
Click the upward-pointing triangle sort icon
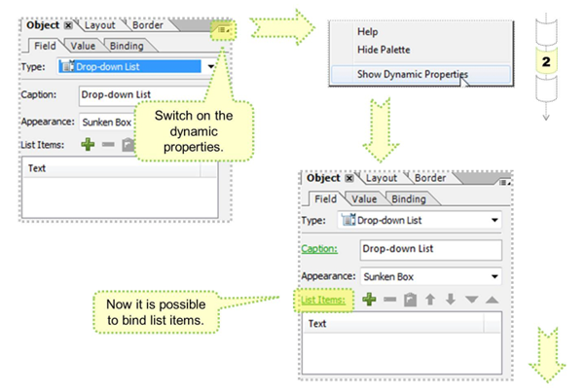pos(492,301)
